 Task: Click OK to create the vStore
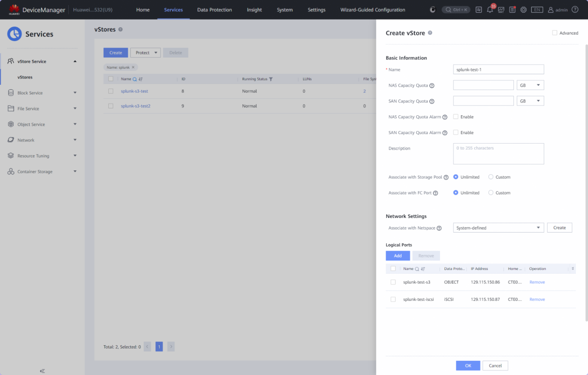468,366
